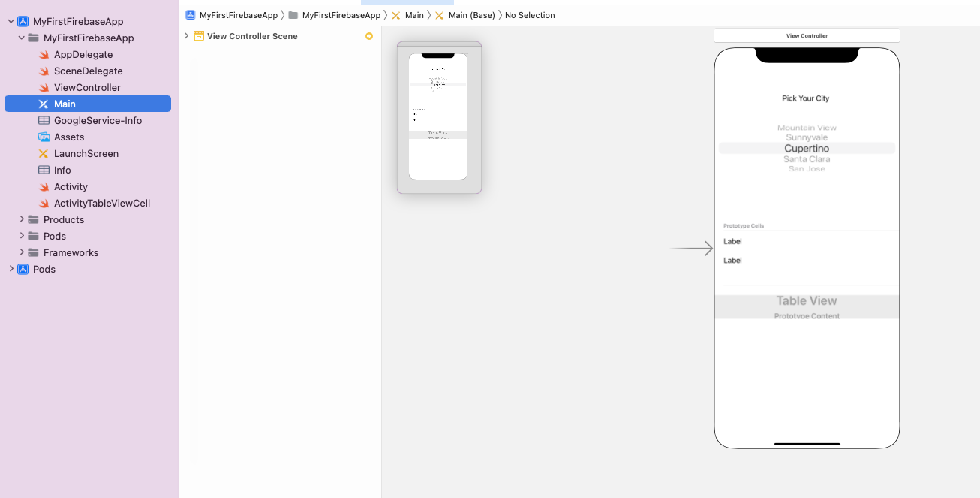Click the bottom Pods project icon
Screen dimensions: 980x498
coord(23,270)
